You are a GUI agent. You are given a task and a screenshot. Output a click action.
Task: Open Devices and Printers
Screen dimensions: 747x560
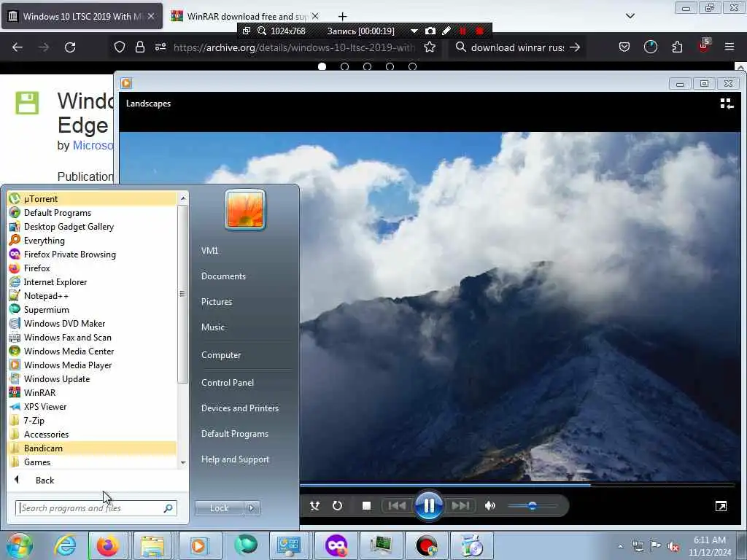coord(239,408)
